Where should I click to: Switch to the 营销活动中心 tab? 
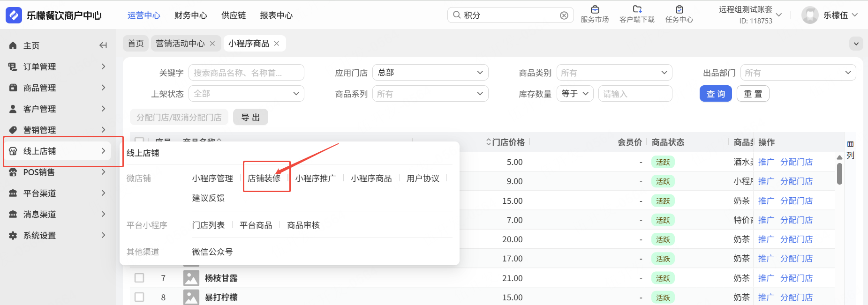pos(180,43)
